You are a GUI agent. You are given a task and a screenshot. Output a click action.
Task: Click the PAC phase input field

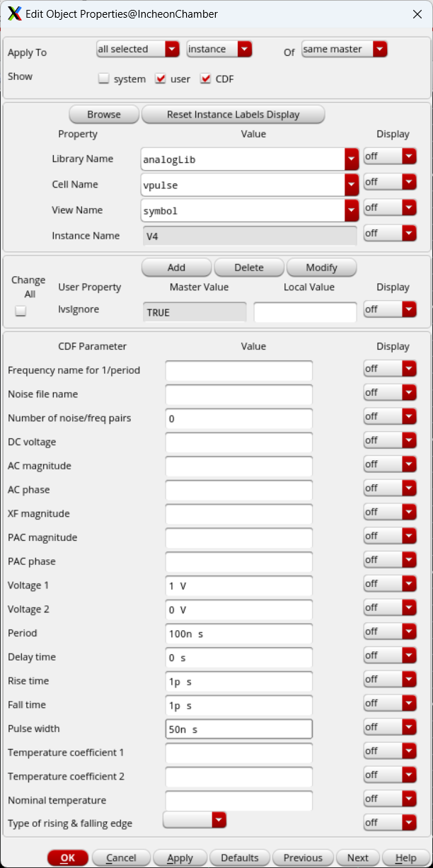tap(239, 562)
